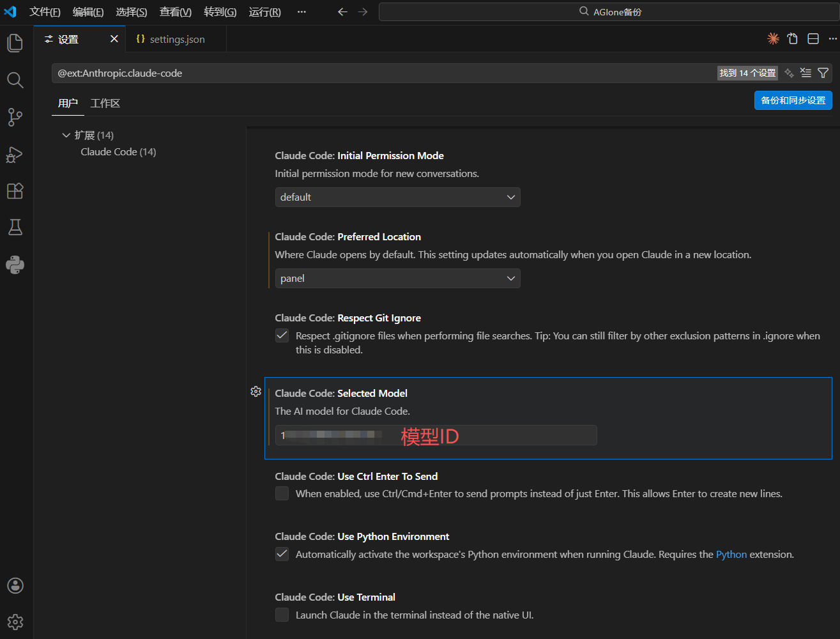Click the 备份和同步设置 button

tap(793, 100)
